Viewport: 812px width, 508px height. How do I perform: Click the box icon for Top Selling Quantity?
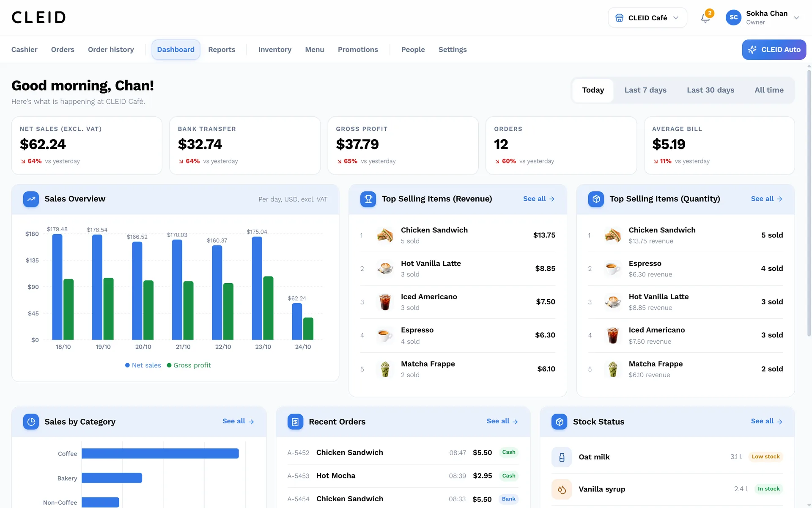coord(596,199)
